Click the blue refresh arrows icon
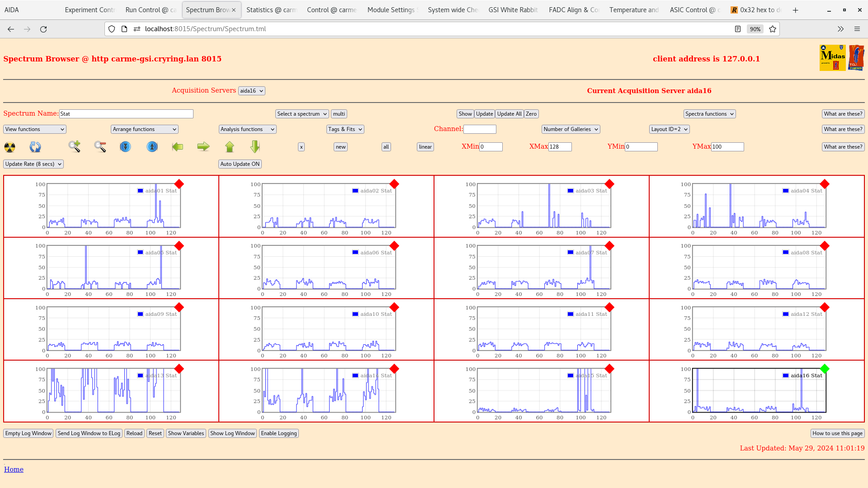Image resolution: width=868 pixels, height=488 pixels. [35, 147]
